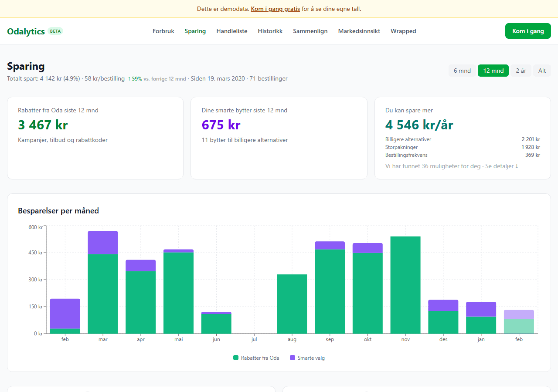Click the November bar in chart

click(405, 285)
